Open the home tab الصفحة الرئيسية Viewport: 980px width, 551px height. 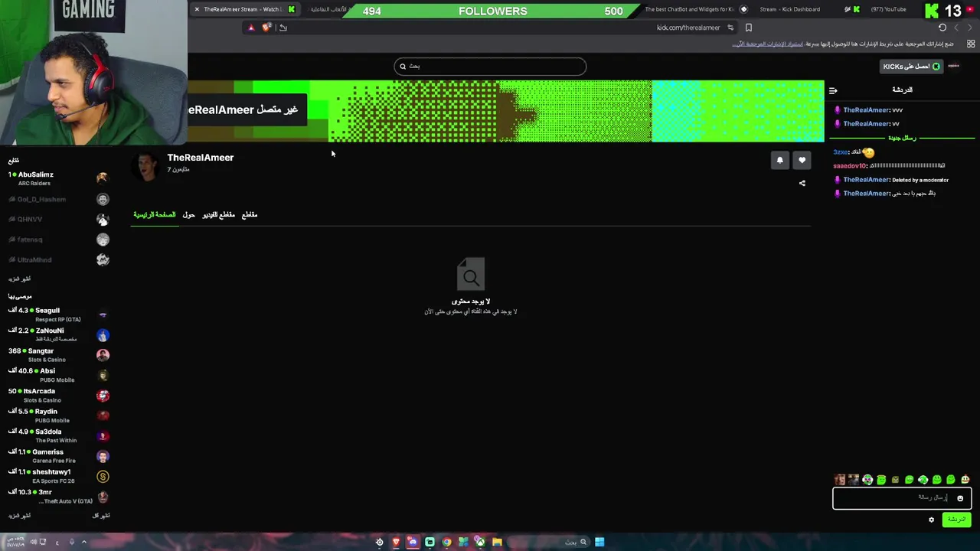155,215
